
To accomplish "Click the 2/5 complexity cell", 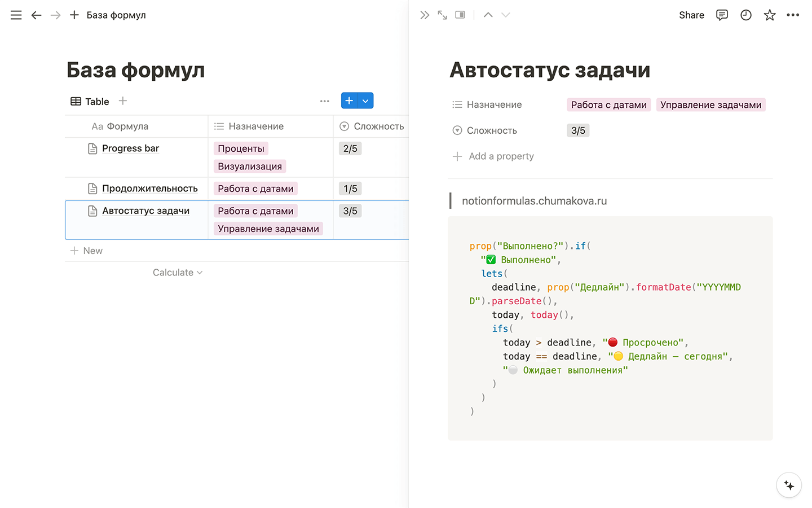I will pos(350,148).
